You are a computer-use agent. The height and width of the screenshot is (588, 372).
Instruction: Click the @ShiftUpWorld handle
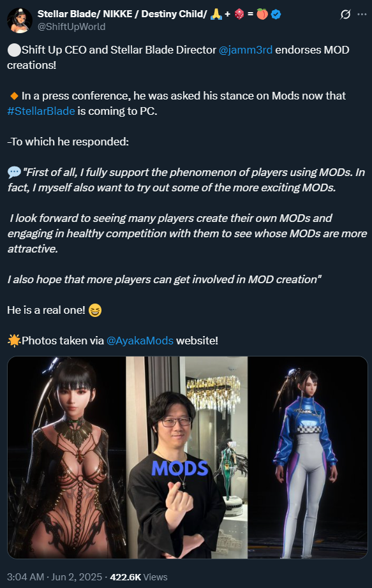(x=71, y=27)
